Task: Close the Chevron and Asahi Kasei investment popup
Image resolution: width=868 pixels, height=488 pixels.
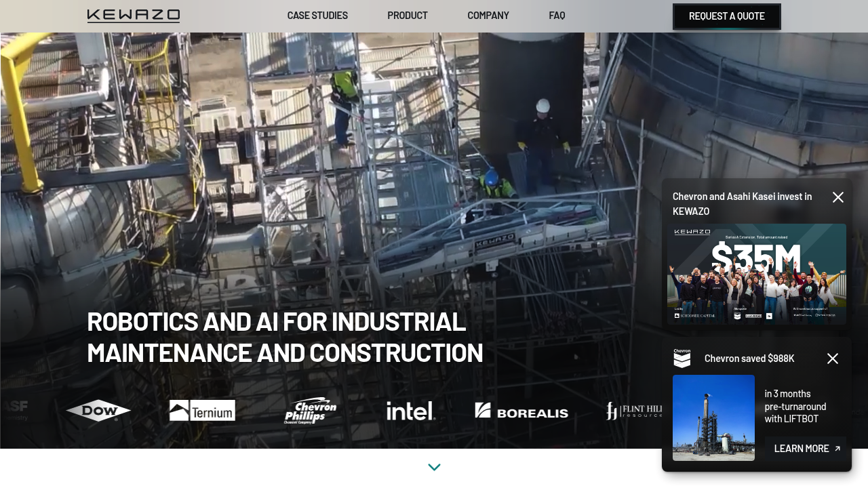Action: (838, 197)
